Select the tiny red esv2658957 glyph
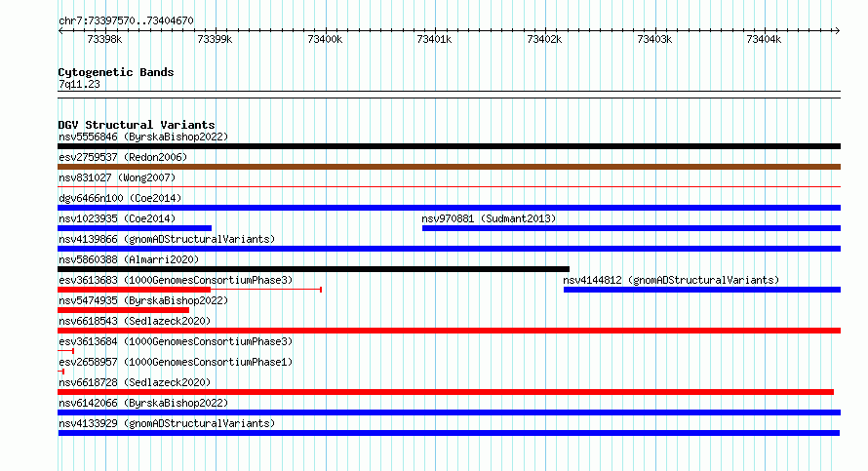The height and width of the screenshot is (471, 868). (x=61, y=372)
